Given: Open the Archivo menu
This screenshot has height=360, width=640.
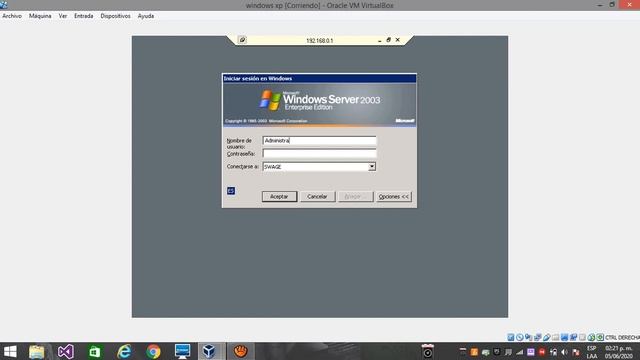Looking at the screenshot, I should (12, 16).
